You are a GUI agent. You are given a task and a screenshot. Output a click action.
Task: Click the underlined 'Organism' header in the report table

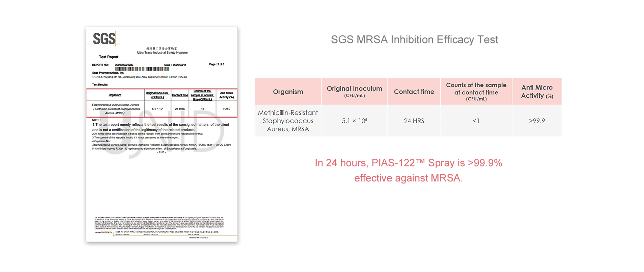[115, 95]
